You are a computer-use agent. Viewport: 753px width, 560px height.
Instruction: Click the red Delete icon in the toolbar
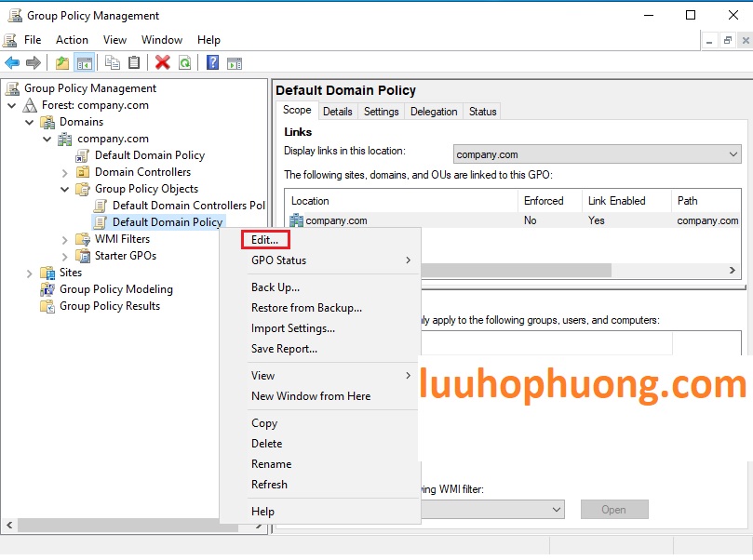(161, 62)
